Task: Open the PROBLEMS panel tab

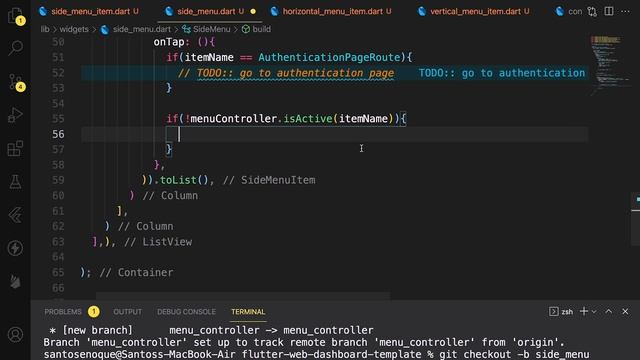Action: coord(63,312)
